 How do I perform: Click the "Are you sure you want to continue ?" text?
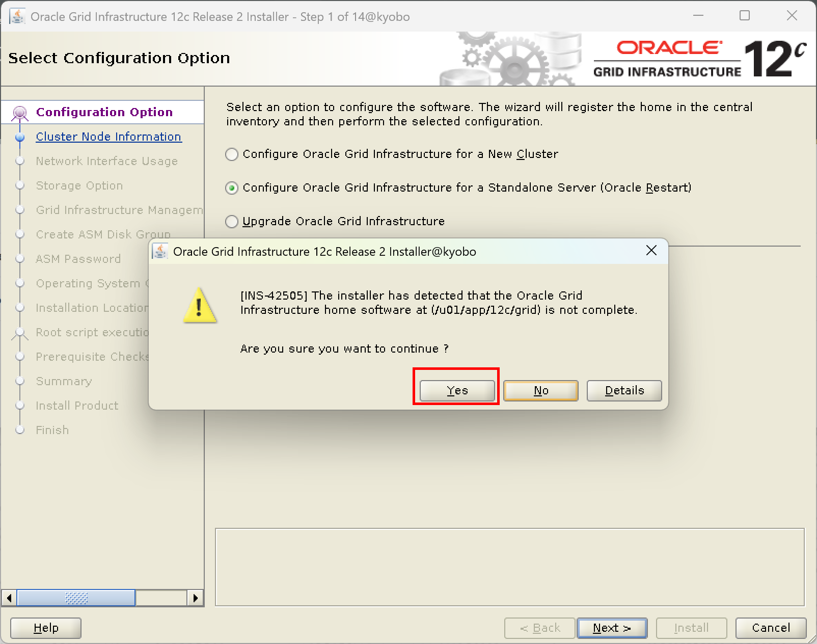pyautogui.click(x=344, y=348)
